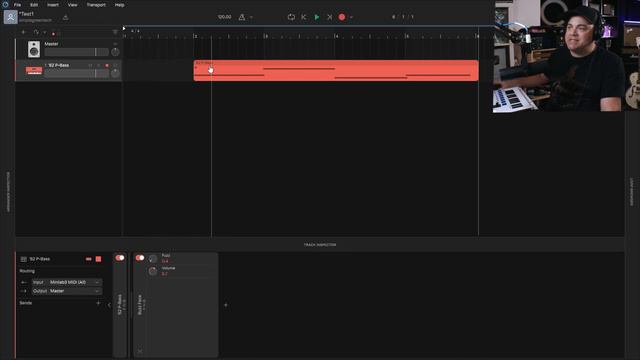Click the Volume knob in device panel
The width and height of the screenshot is (640, 360).
(153, 271)
